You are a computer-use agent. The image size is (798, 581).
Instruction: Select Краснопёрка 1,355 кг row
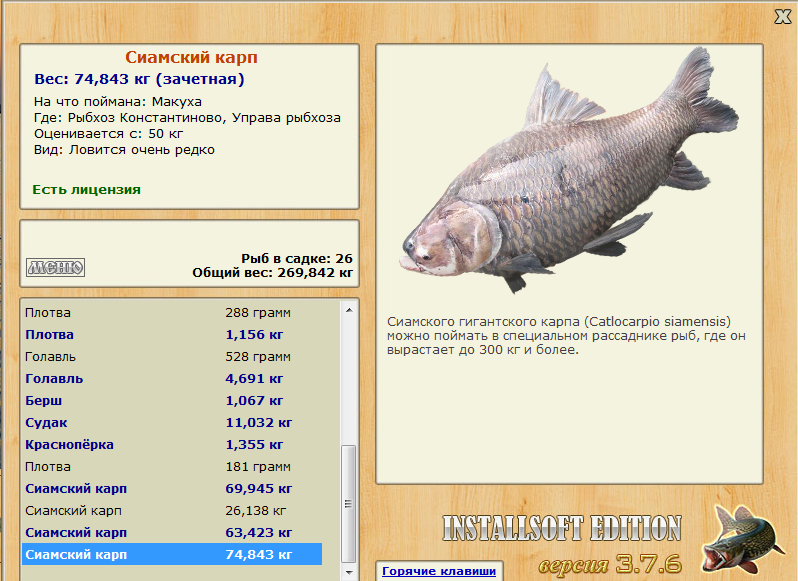click(x=173, y=444)
